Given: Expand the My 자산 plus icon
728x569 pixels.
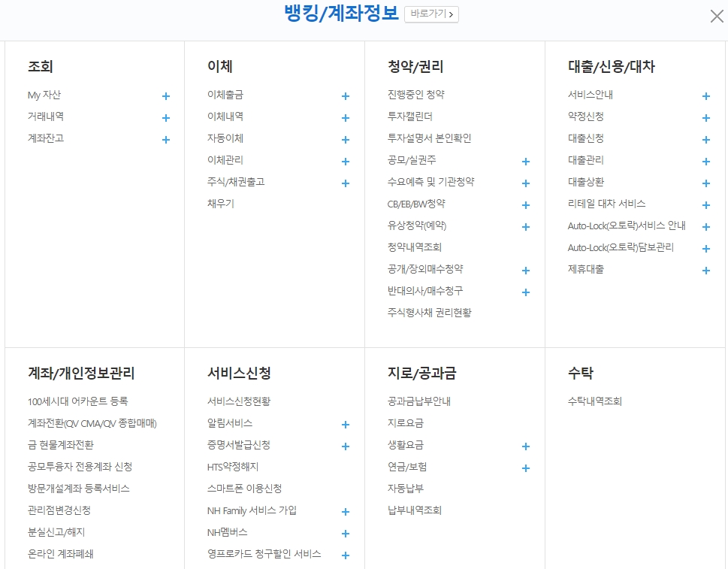Looking at the screenshot, I should 165,96.
